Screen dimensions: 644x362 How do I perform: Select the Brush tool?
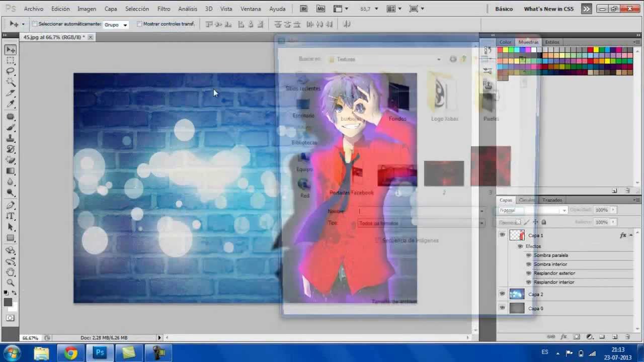point(11,128)
